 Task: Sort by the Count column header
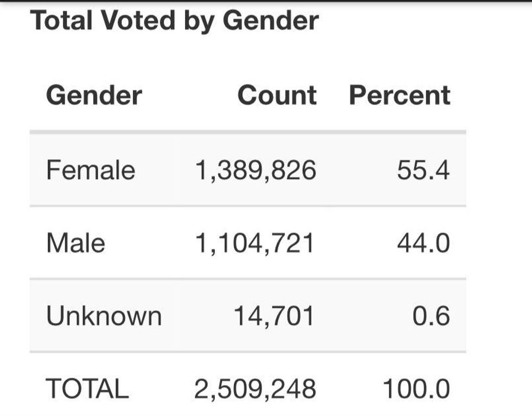(277, 95)
